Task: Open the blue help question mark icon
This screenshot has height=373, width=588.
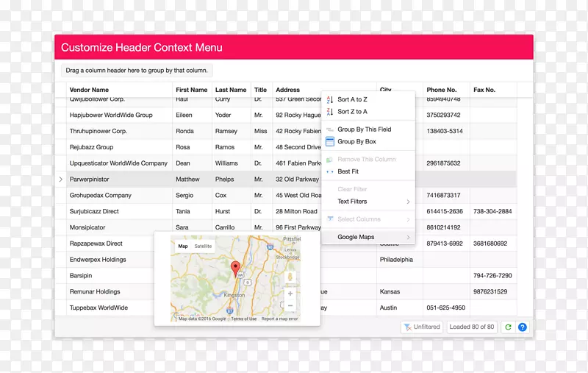Action: [x=522, y=327]
